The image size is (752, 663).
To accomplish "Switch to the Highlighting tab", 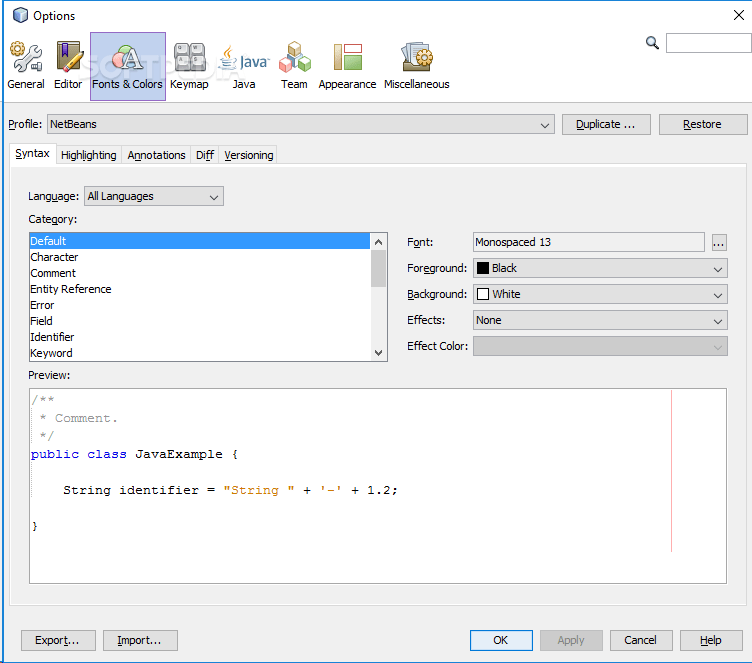I will (x=89, y=155).
